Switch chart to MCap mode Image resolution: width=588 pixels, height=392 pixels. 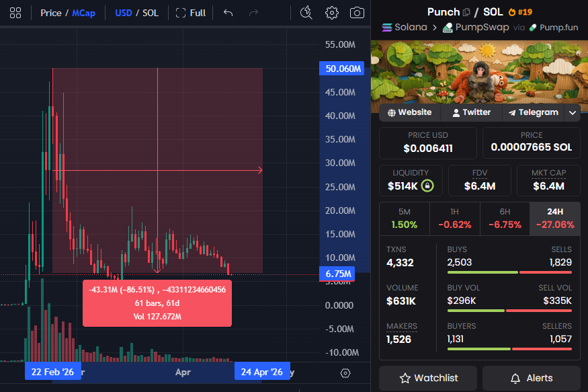tap(83, 13)
